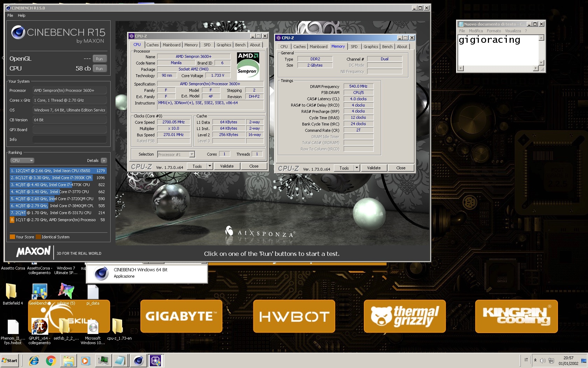588x368 pixels.
Task: Click the Notepad window title bar icon
Action: pos(461,24)
